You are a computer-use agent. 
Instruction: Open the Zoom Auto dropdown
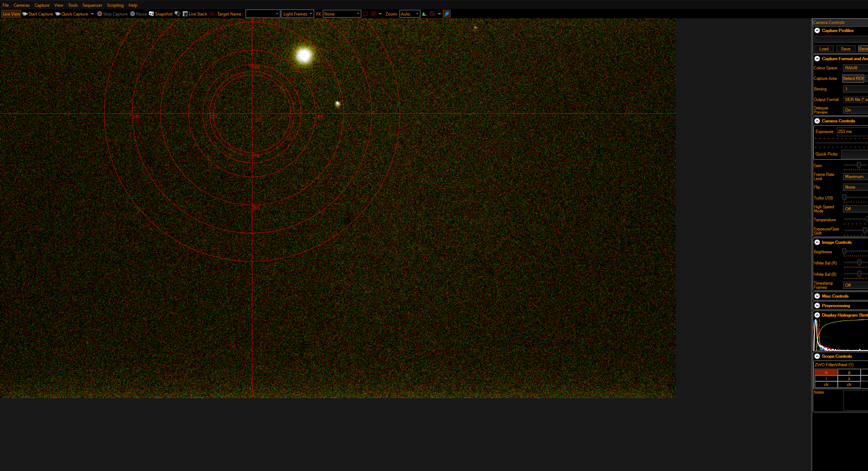click(410, 14)
